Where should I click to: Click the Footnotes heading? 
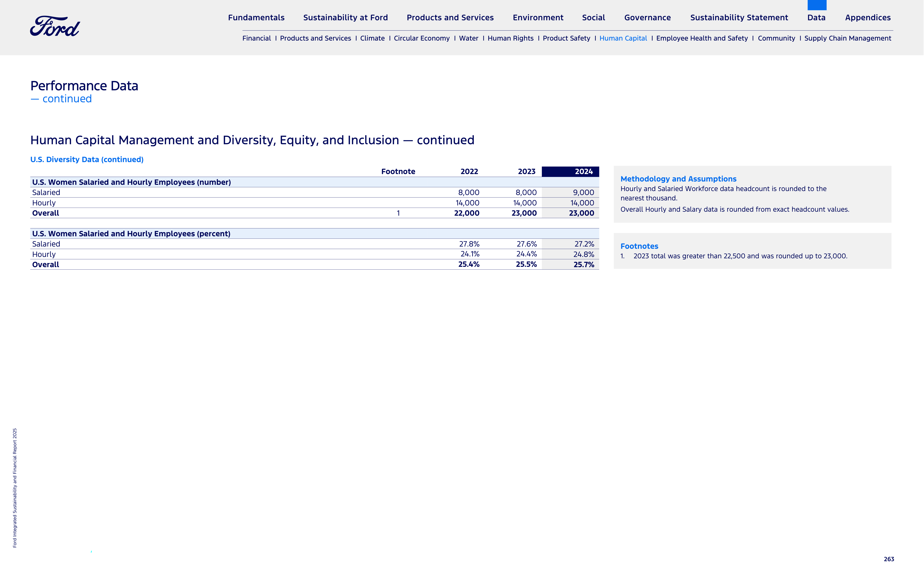[x=639, y=246]
